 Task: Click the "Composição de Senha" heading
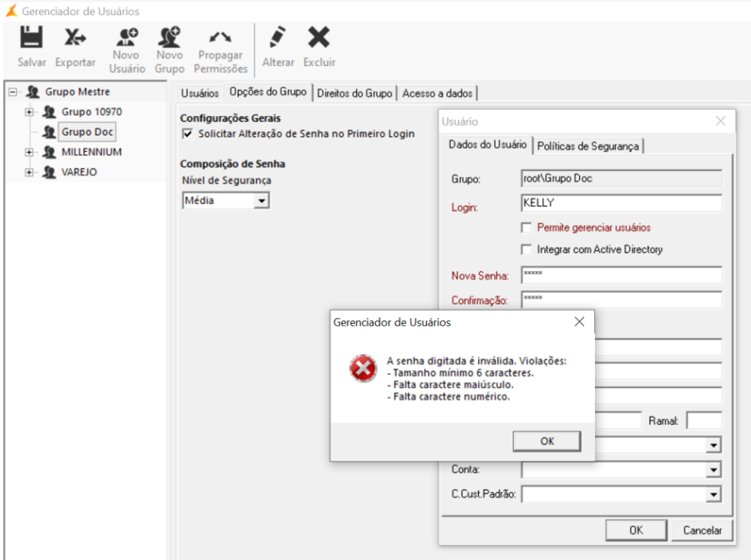pos(232,164)
